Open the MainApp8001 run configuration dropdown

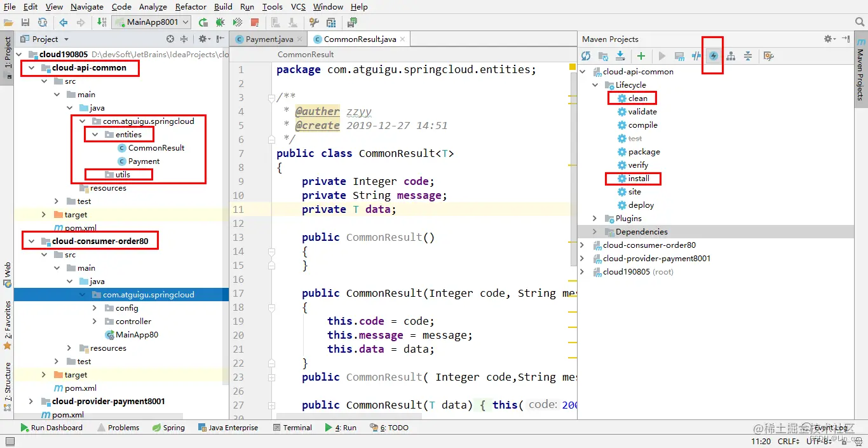152,22
